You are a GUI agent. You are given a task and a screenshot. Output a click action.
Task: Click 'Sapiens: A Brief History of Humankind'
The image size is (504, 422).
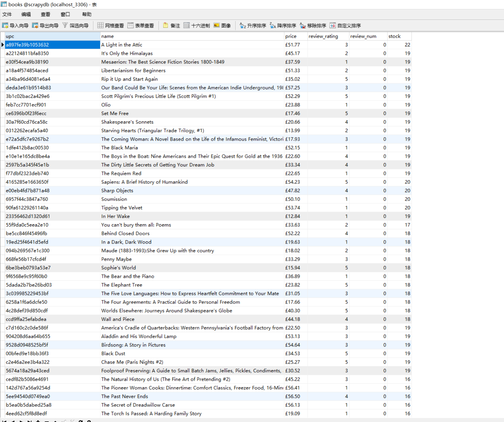192,182
